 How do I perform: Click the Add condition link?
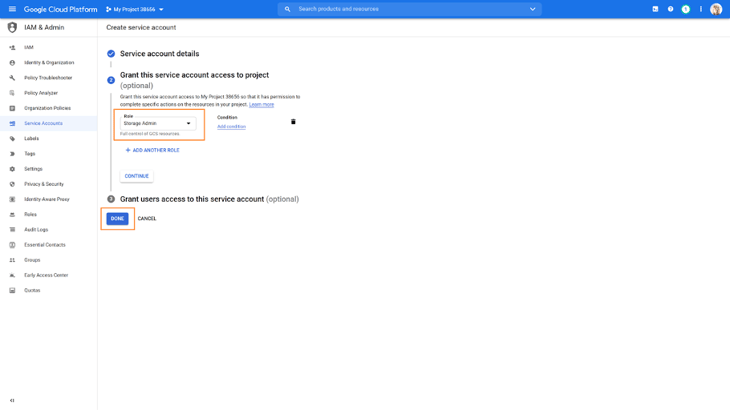231,127
